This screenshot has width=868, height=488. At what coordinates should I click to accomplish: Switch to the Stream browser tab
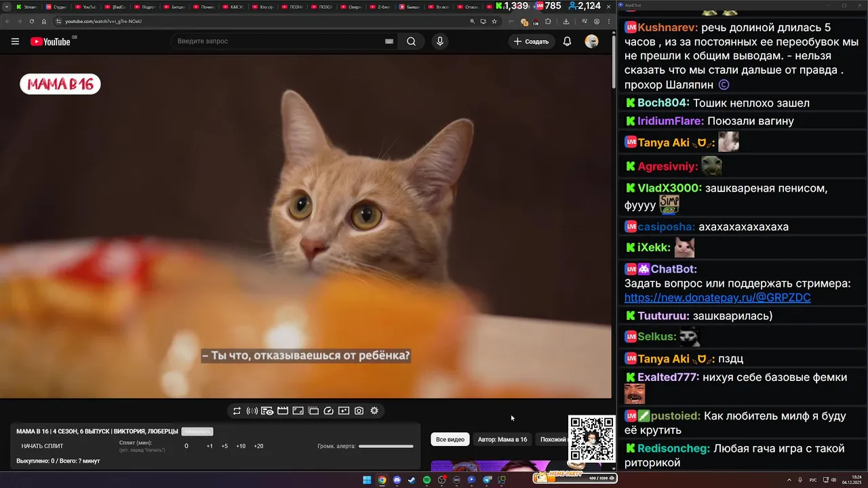pos(27,7)
